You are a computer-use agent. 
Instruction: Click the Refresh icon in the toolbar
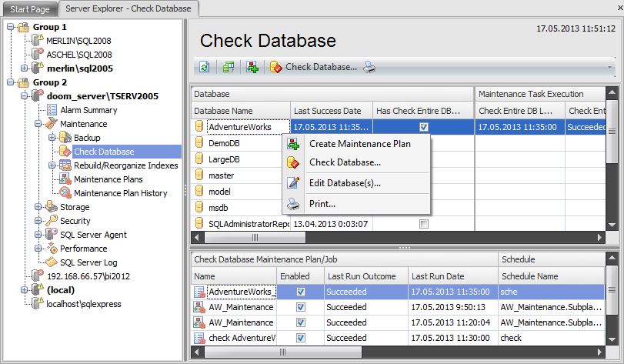(204, 67)
